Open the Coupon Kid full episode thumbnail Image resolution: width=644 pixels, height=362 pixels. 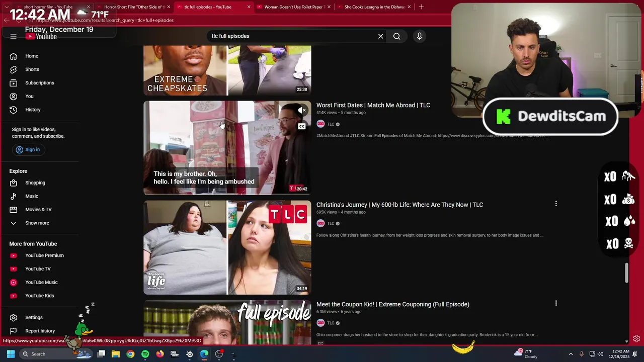click(227, 322)
